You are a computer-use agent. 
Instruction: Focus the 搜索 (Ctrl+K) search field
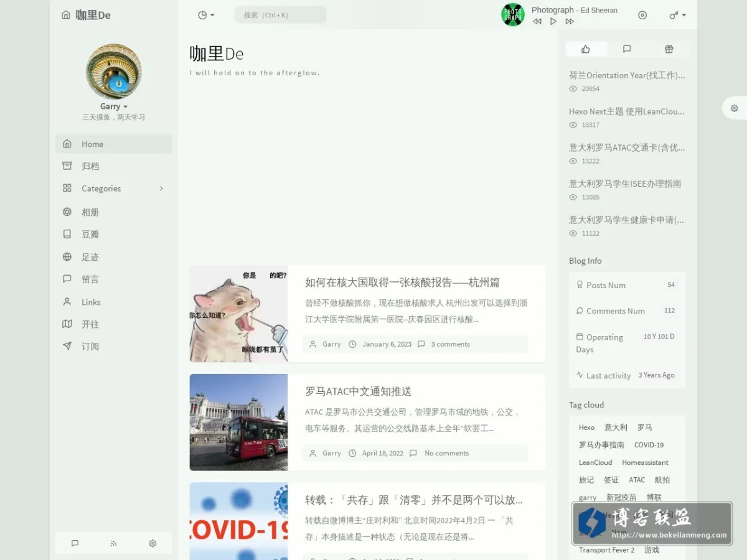280,15
